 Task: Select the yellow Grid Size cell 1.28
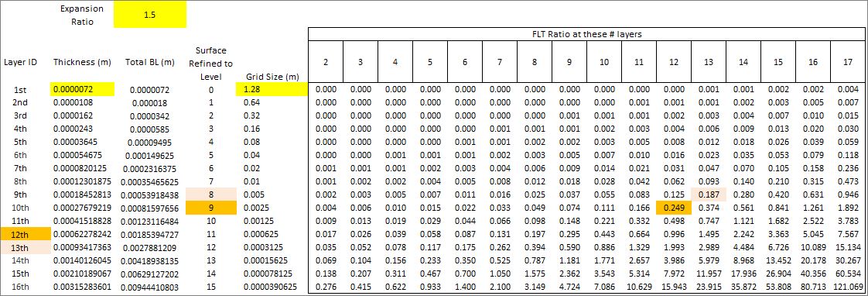point(272,89)
